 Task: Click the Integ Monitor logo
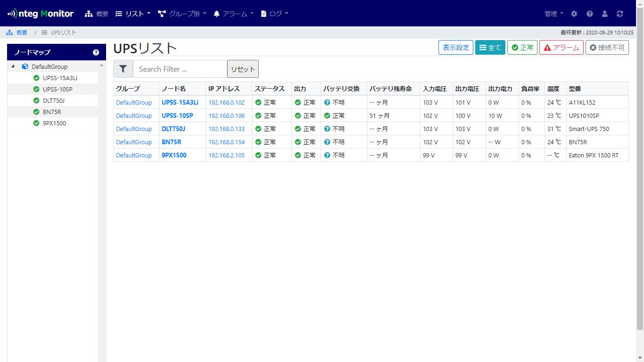point(41,13)
